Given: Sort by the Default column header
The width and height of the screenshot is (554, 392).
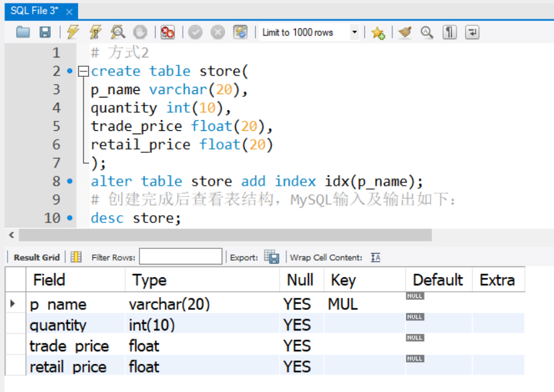Looking at the screenshot, I should pos(439,280).
